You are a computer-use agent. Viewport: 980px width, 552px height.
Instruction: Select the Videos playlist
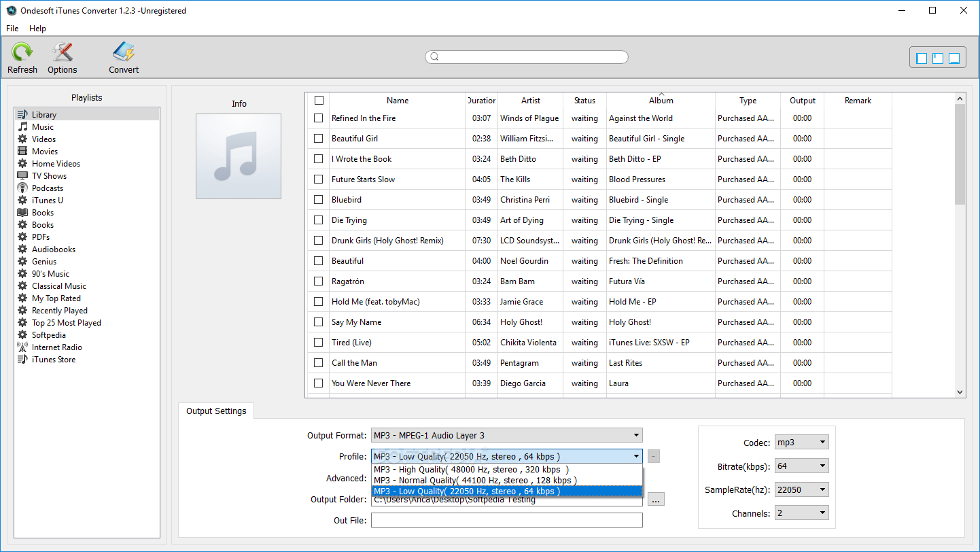tap(87, 139)
